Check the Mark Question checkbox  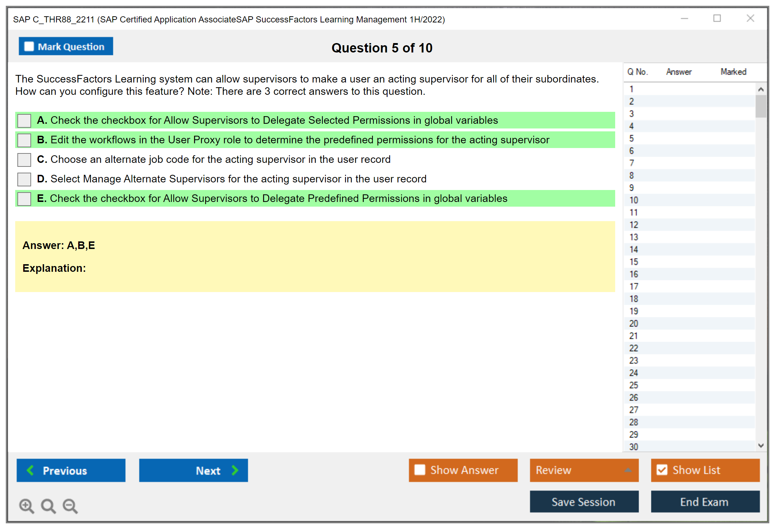tap(29, 46)
